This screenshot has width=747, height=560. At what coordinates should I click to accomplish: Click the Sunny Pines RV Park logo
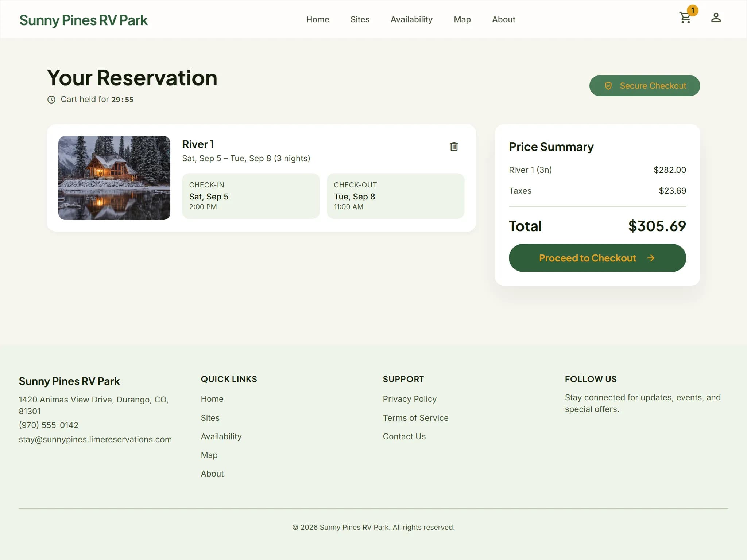pyautogui.click(x=84, y=20)
